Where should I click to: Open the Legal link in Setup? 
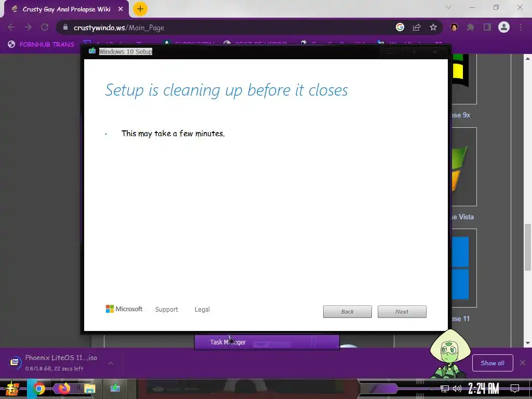click(202, 310)
